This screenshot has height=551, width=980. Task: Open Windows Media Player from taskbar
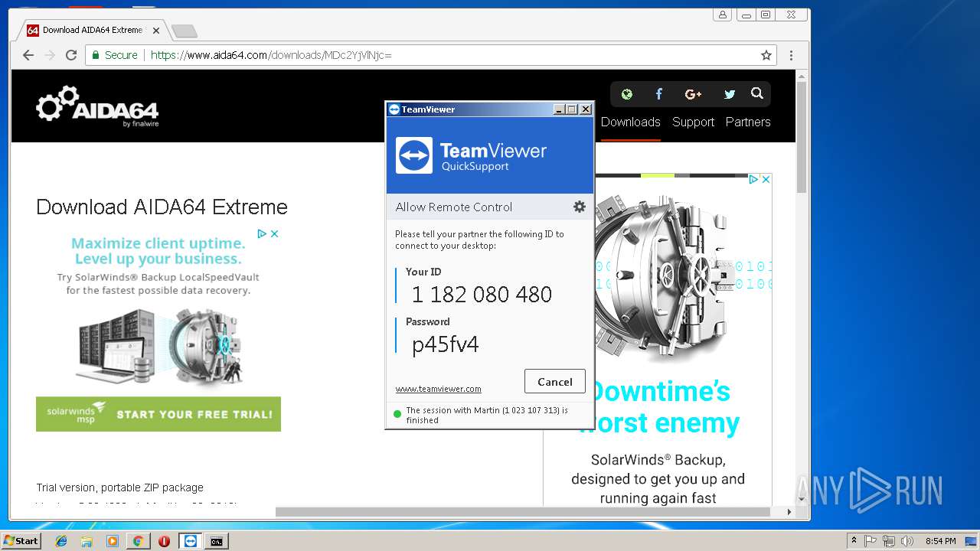[113, 541]
